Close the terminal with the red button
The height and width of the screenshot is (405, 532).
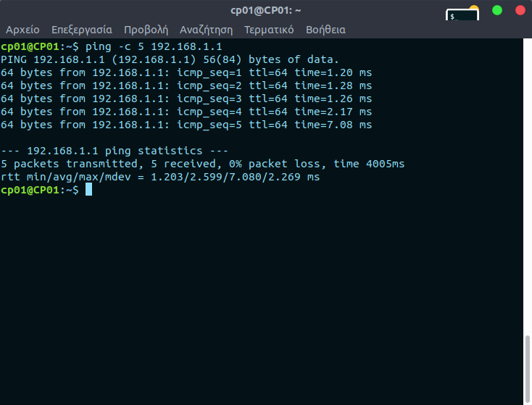[x=520, y=10]
